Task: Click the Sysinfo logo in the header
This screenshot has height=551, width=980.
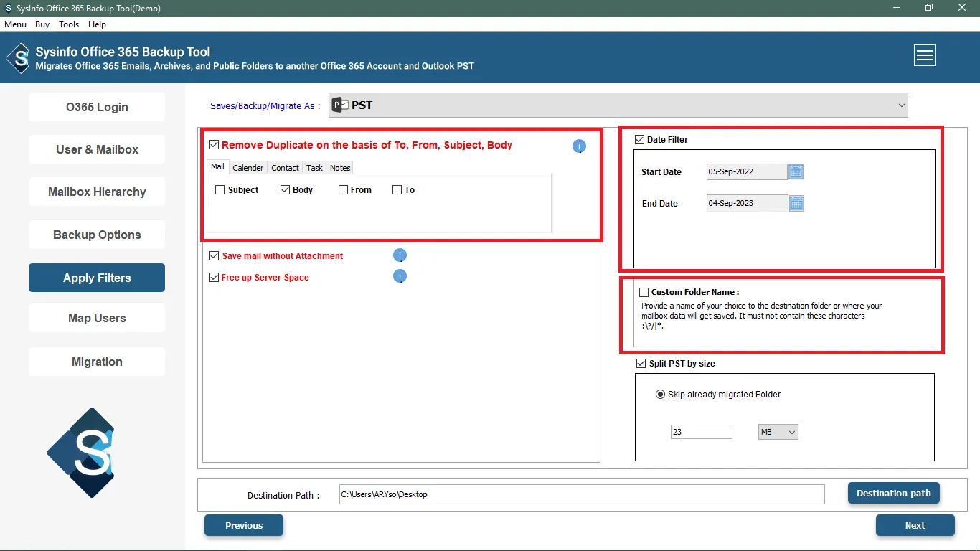Action: click(18, 58)
